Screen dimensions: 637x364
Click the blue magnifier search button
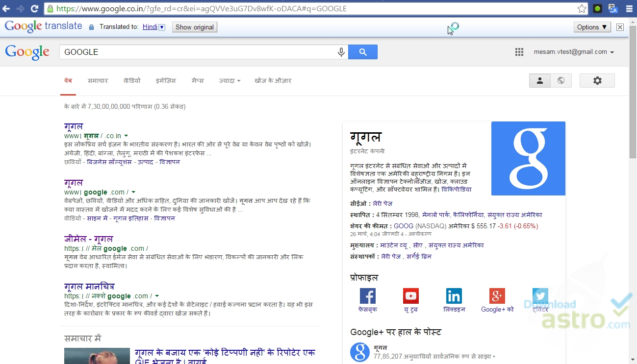pyautogui.click(x=363, y=52)
